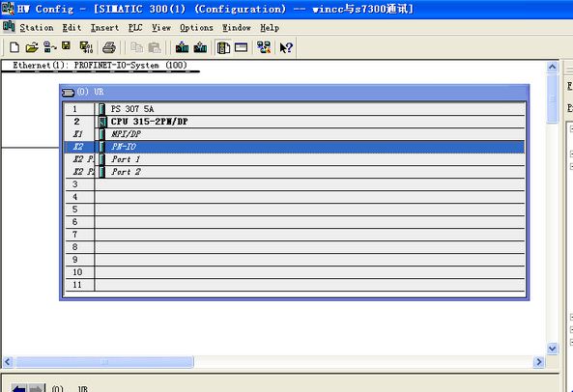Viewport: 573px width, 392px height.
Task: Click the horizontal scrollbar right arrow
Action: [538, 362]
